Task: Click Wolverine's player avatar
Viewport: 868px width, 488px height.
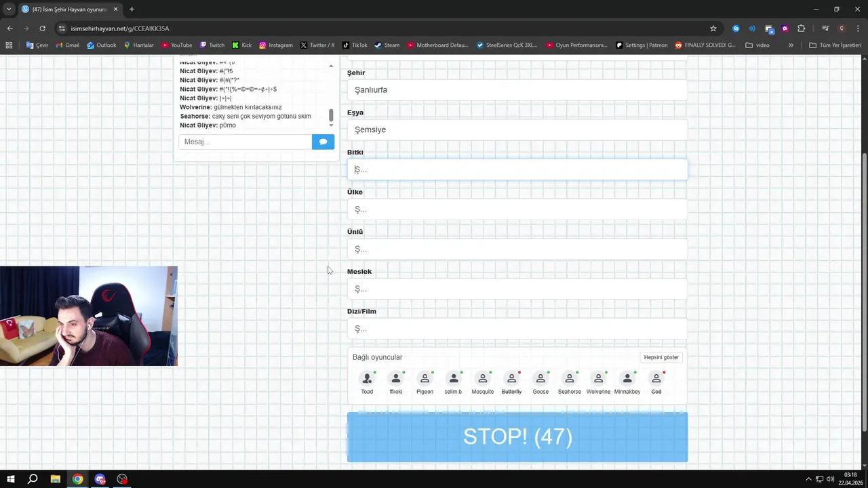Action: (598, 379)
